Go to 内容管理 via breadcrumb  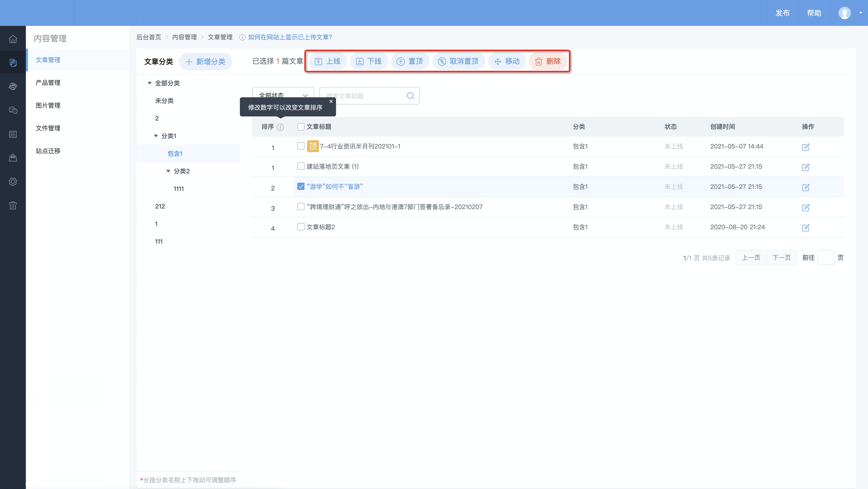184,37
